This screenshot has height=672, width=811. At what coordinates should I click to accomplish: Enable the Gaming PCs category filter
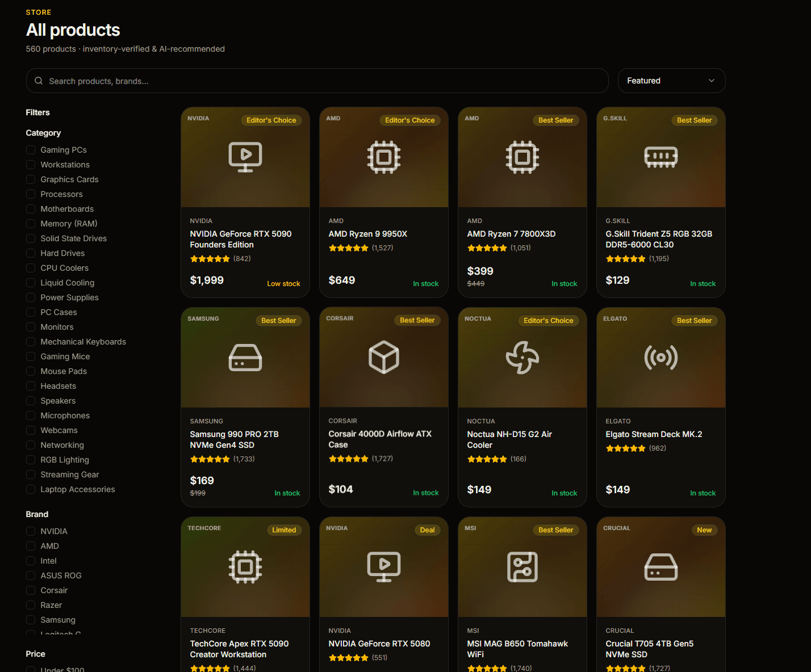31,150
